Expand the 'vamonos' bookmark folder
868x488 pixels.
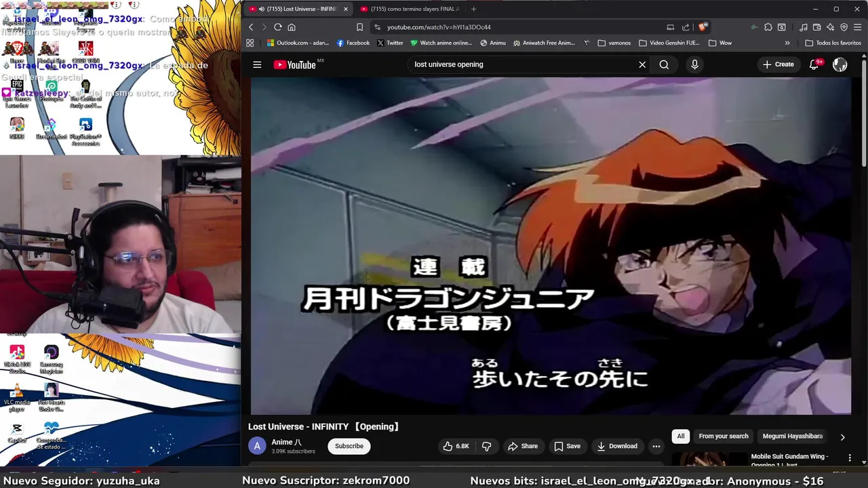tap(614, 43)
